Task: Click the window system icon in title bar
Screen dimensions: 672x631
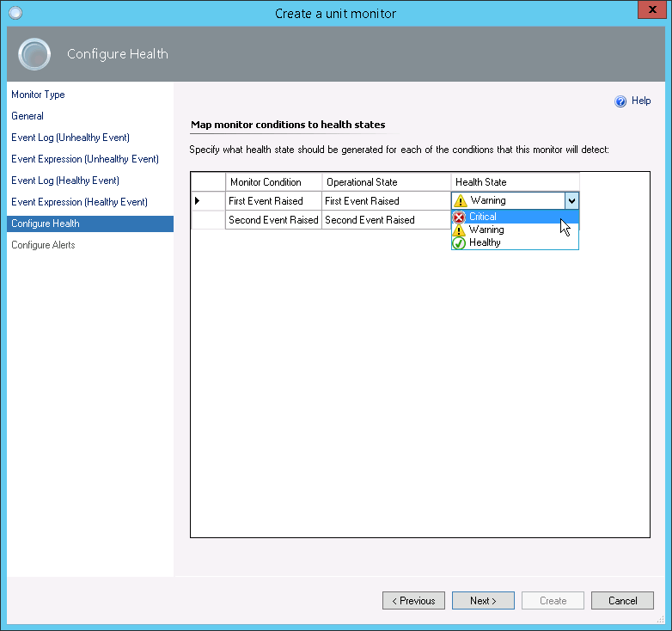Action: 15,13
